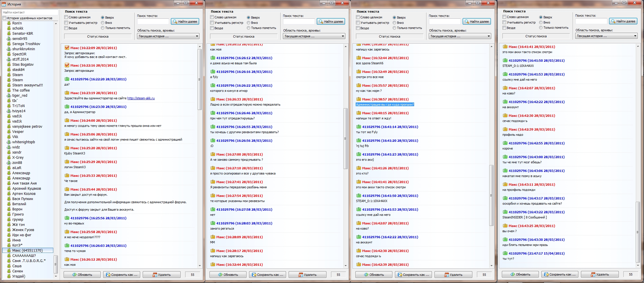644x283 pixels.
Task: Click the contact list scrollbar thumb
Action: [56, 264]
